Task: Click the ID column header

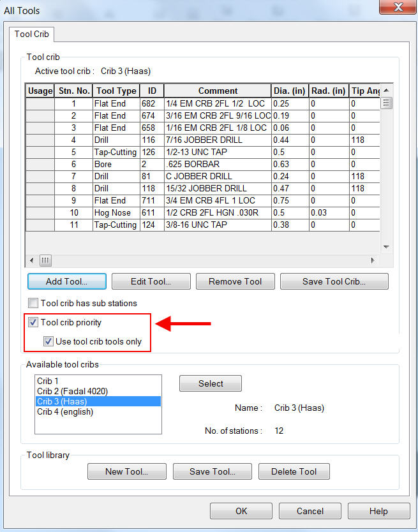Action: point(152,91)
